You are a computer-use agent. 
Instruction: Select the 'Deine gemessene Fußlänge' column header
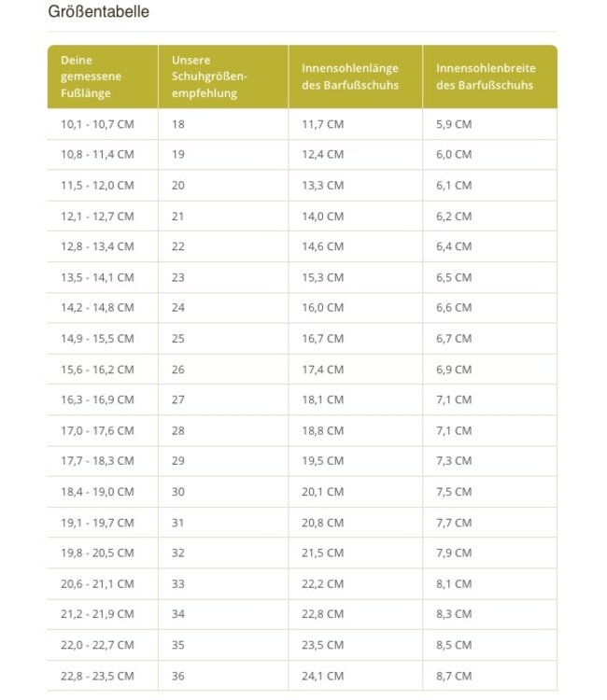click(92, 77)
